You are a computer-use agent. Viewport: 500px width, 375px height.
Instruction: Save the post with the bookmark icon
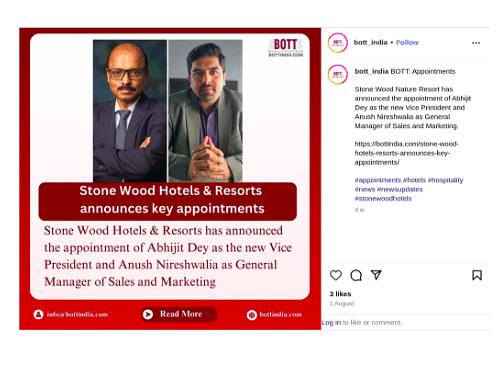click(x=477, y=275)
